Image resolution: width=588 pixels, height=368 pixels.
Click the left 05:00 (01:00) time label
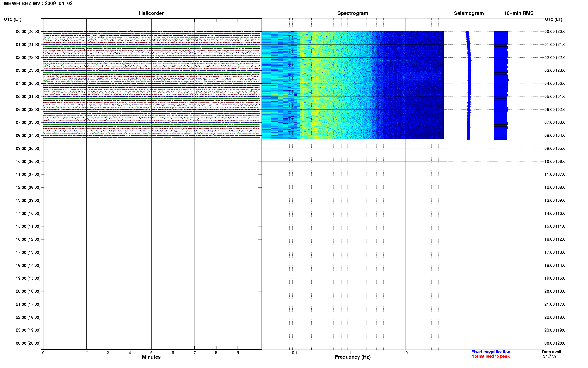tap(28, 97)
